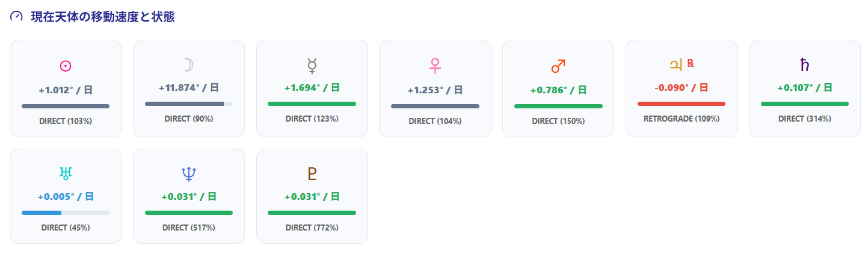The image size is (868, 257).
Task: Click the DIRECT (772%) status label
Action: [312, 228]
